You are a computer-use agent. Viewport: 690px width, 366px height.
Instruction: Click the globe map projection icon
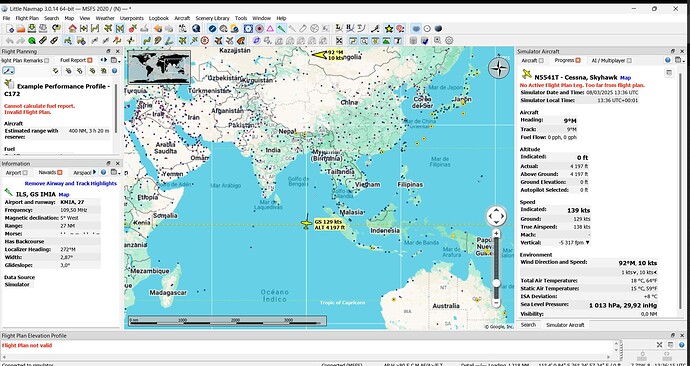[196, 29]
